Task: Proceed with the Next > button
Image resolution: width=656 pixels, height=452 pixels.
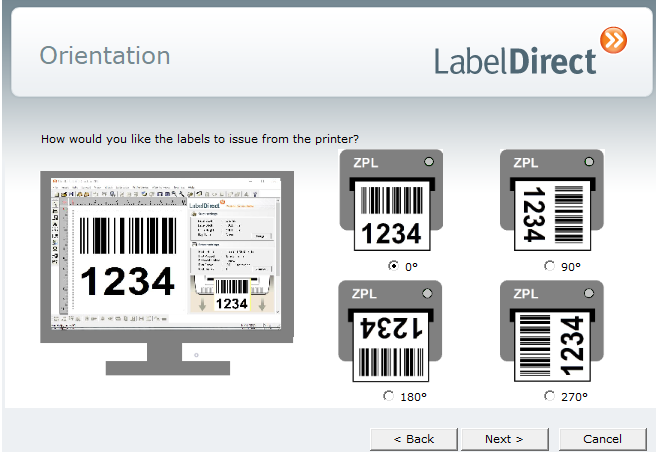Action: pos(505,439)
